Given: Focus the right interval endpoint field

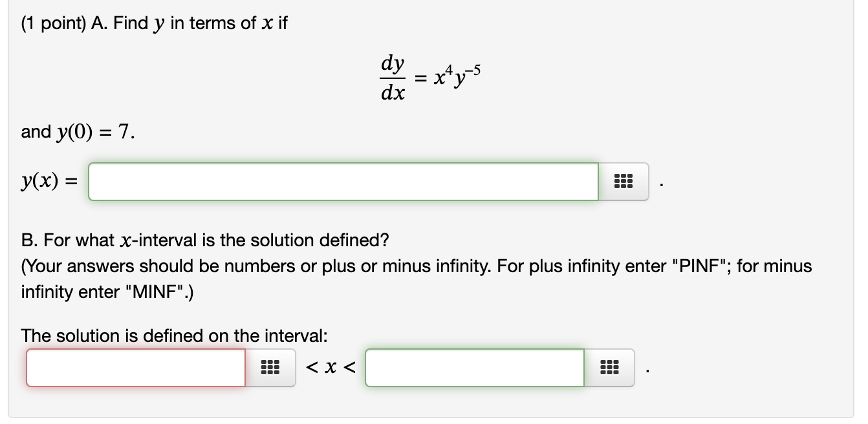Looking at the screenshot, I should [x=474, y=368].
